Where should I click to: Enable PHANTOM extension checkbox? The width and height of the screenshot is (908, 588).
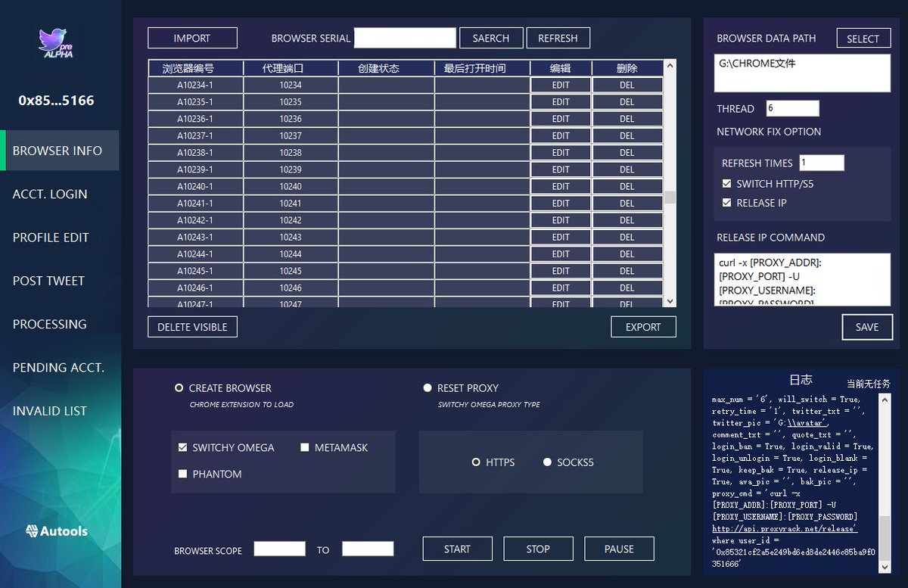182,474
